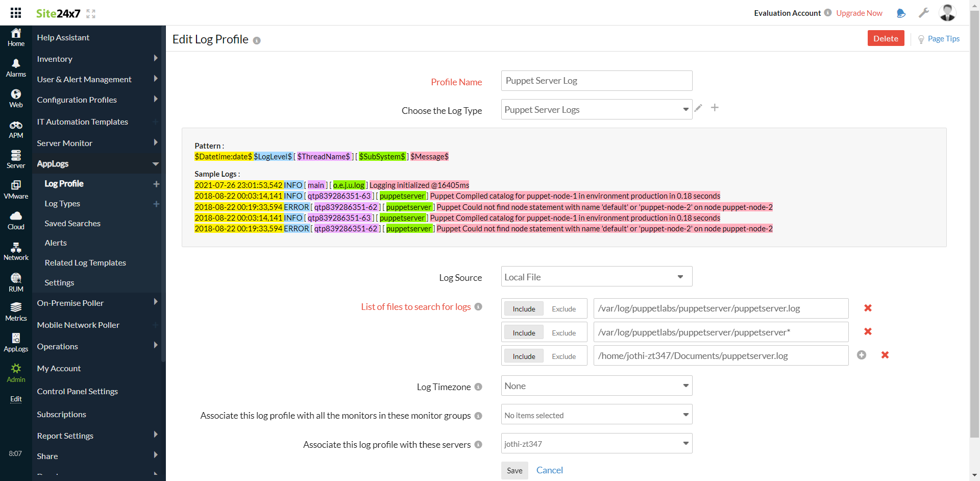
Task: Expand the Server Monitor menu chevron
Action: 156,143
